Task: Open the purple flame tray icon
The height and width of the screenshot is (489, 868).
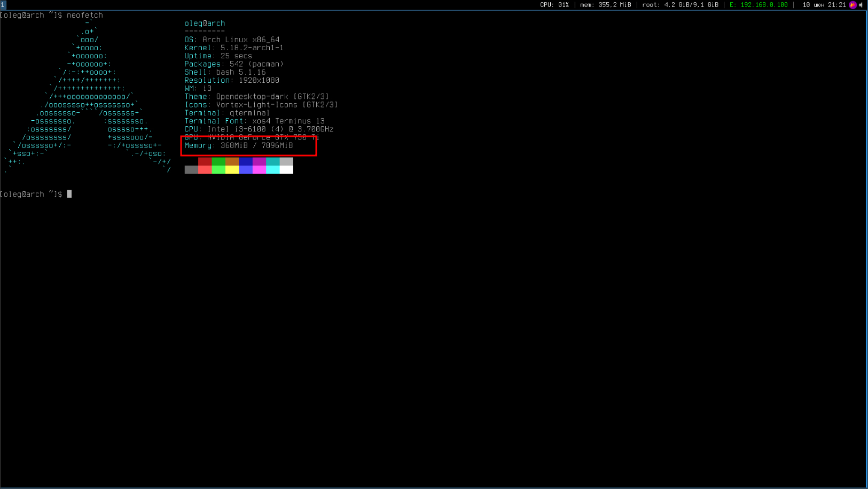Action: [853, 5]
